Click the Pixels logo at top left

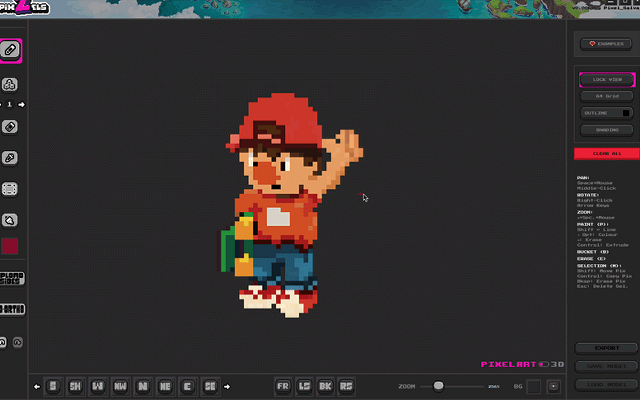[24, 7]
